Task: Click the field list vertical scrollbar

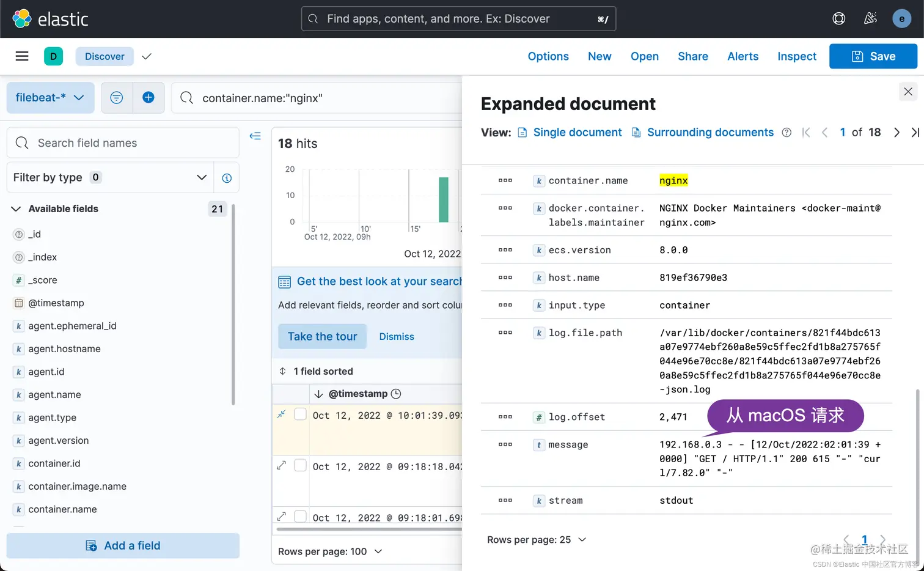Action: pyautogui.click(x=233, y=304)
